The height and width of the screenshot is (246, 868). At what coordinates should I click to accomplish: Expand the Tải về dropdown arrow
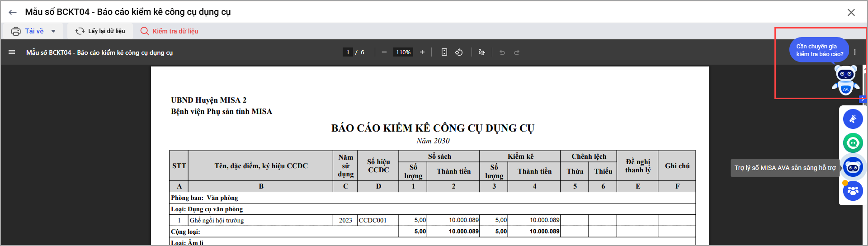[x=53, y=31]
